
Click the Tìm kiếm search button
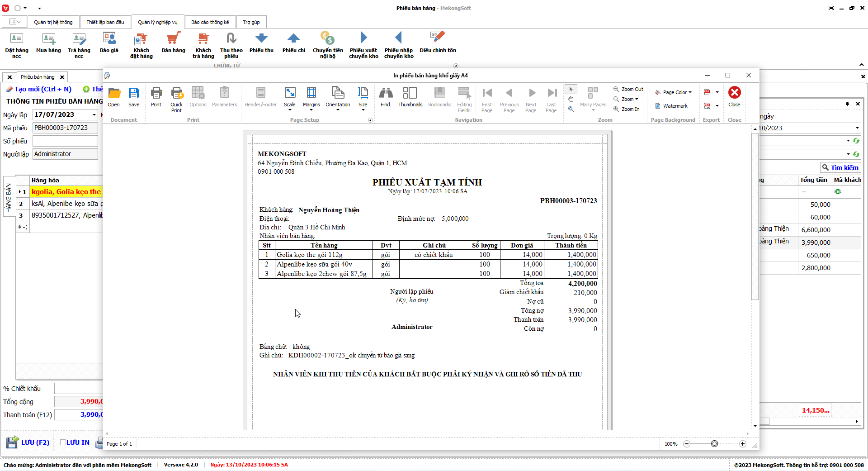pos(840,167)
